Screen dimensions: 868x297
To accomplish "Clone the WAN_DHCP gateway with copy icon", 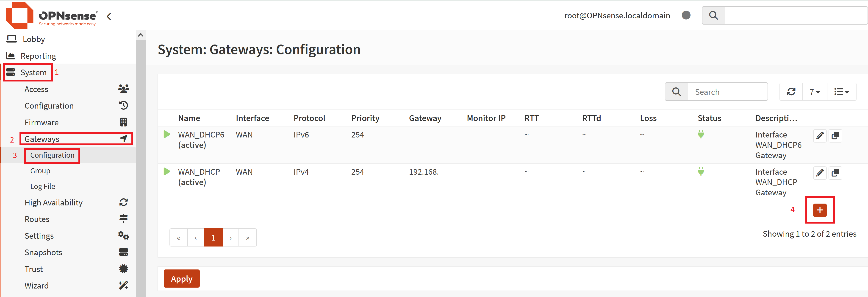I will (x=835, y=173).
